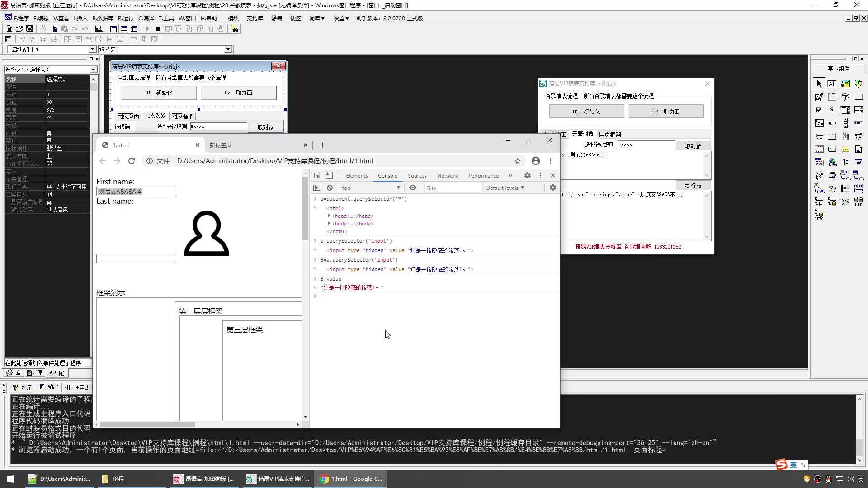868x488 pixels.
Task: Toggle the live expression eye icon
Action: point(413,188)
